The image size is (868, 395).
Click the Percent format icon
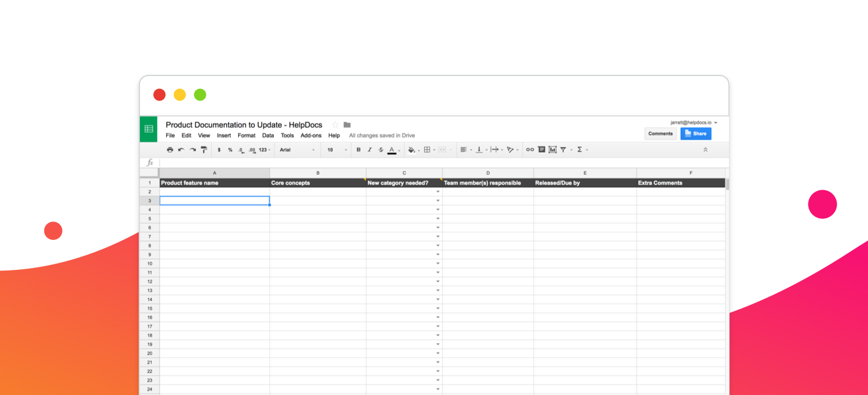pyautogui.click(x=230, y=149)
